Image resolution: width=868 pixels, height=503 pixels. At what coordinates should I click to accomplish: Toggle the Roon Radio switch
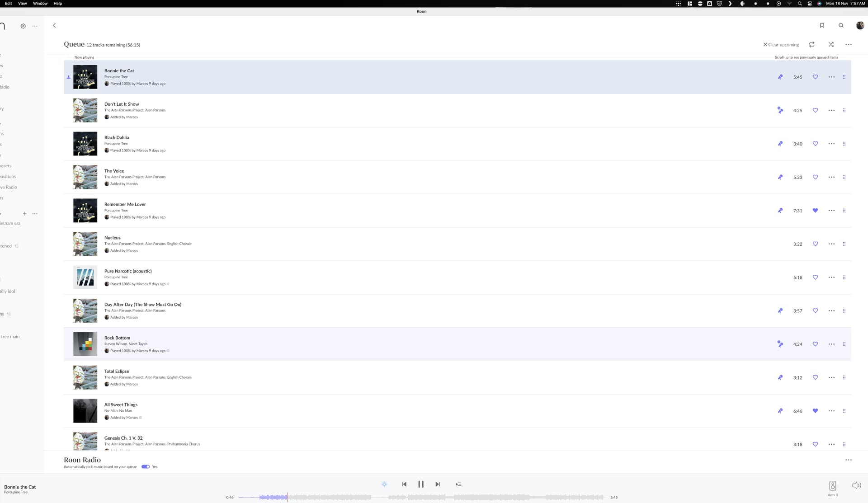[146, 466]
